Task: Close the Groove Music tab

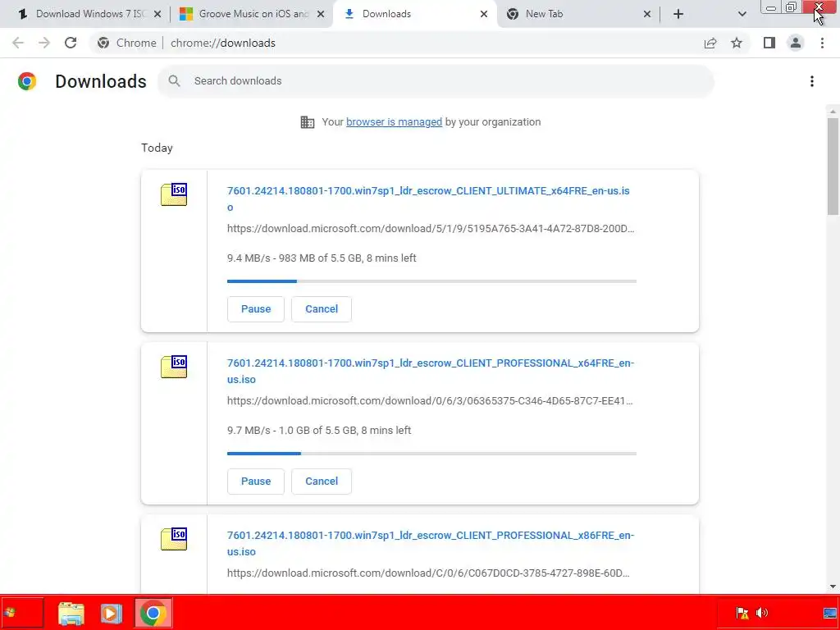Action: (x=321, y=14)
